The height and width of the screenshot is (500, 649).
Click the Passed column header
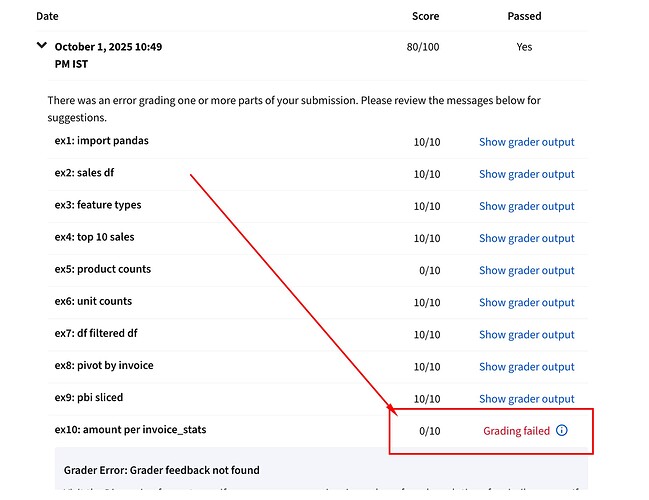tap(524, 17)
